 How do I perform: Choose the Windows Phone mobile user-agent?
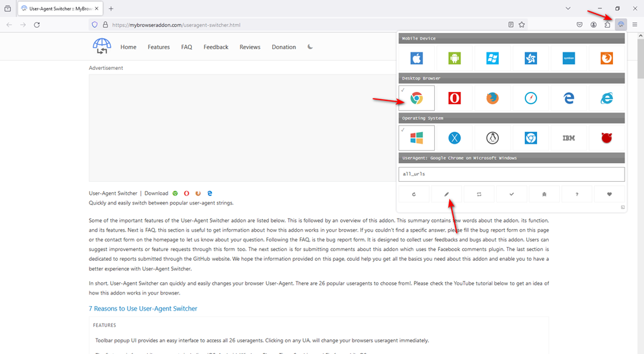point(492,58)
